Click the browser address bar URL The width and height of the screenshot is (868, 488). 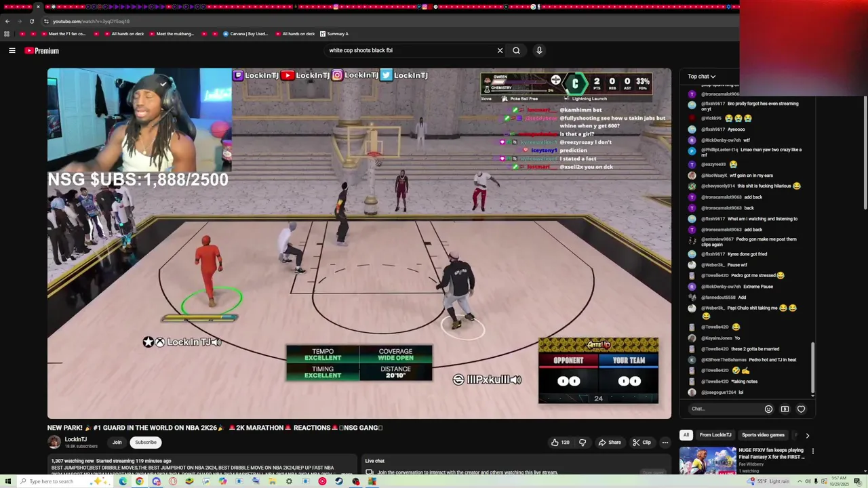point(91,21)
